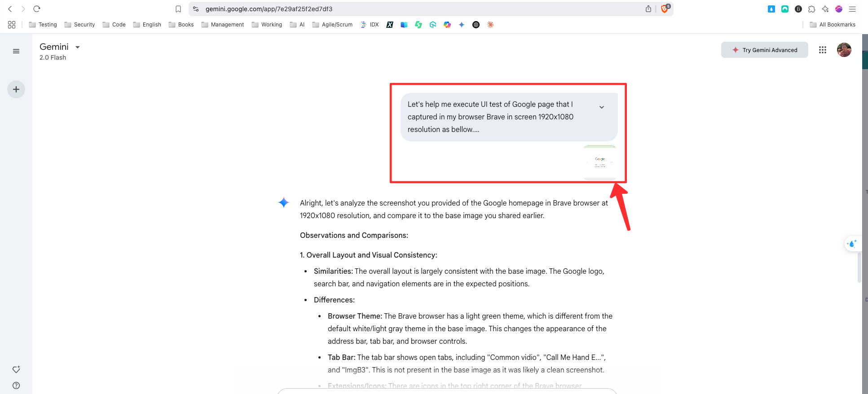Open the All Bookmarks folder
868x394 pixels.
coord(833,25)
